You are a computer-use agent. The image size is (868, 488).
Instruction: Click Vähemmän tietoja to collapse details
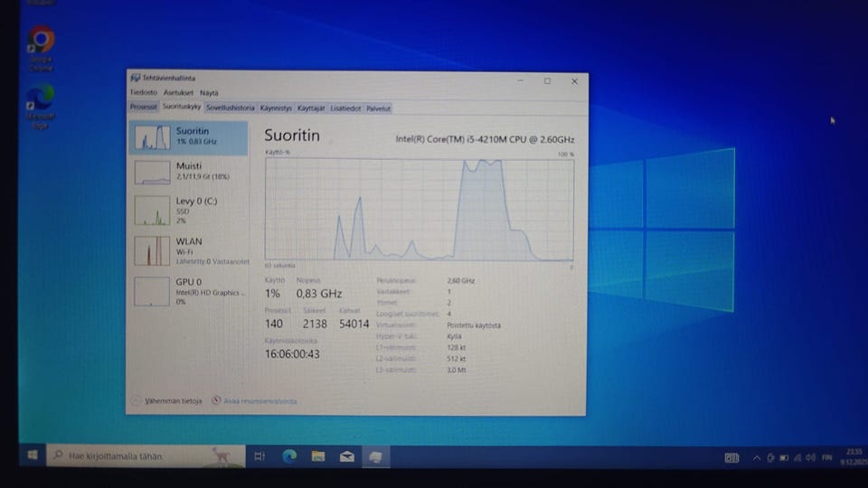click(174, 400)
